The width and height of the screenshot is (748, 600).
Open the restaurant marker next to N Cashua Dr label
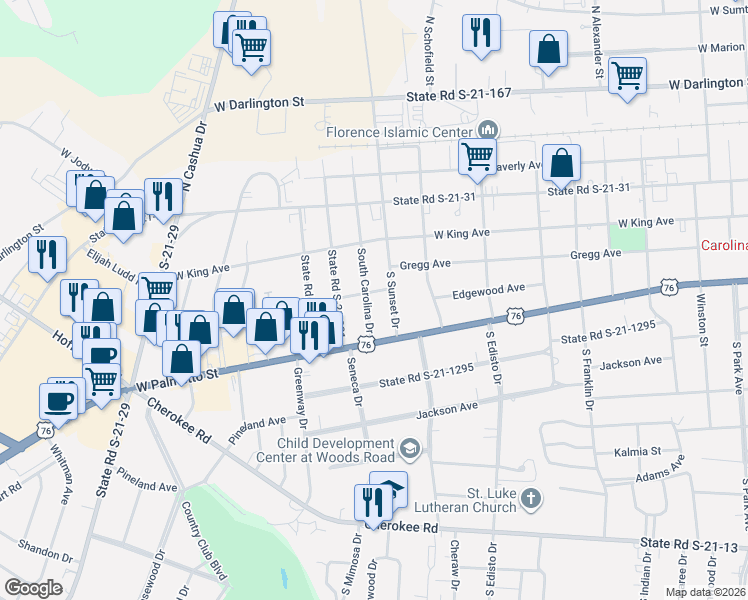pyautogui.click(x=163, y=198)
